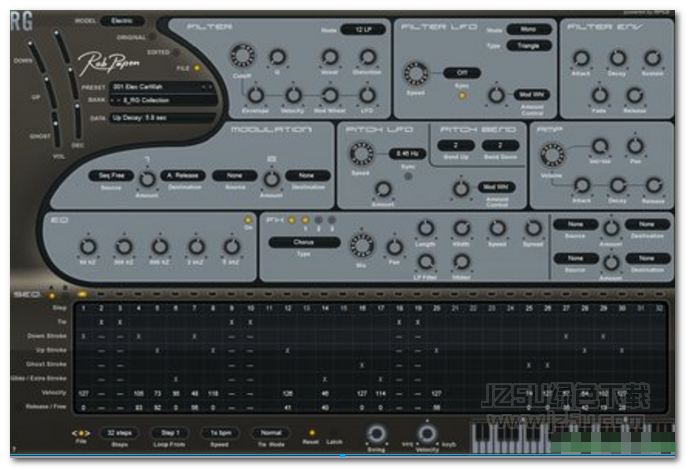This screenshot has width=686, height=469.
Task: Toggle the sequencer Latch switch
Action: click(x=333, y=433)
